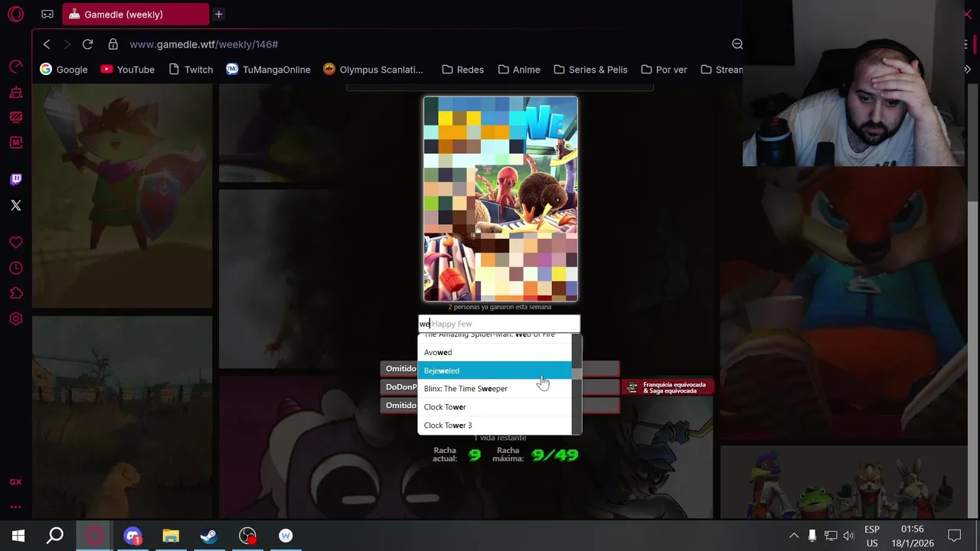Select Bejeweled from suggestions
Screen dimensions: 980x551
click(495, 370)
